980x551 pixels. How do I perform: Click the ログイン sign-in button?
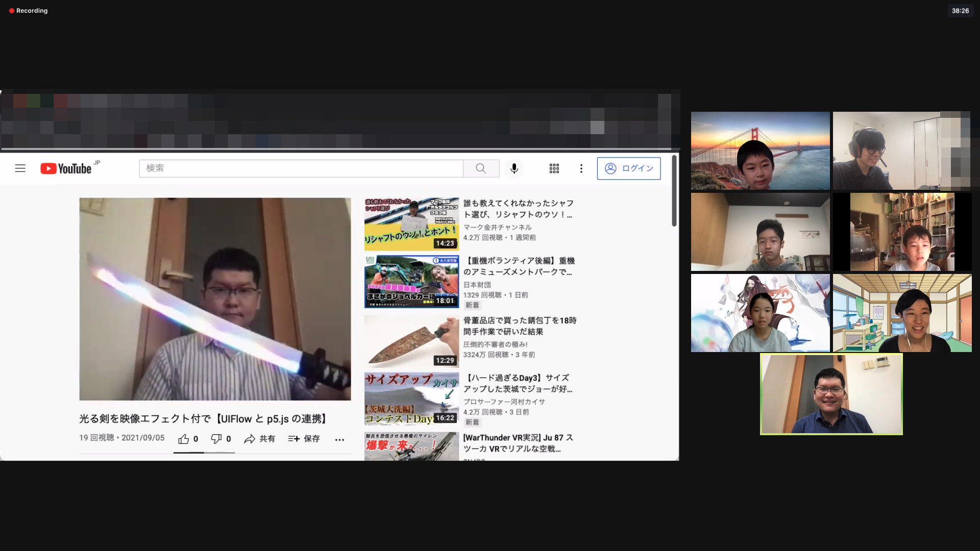pos(628,168)
